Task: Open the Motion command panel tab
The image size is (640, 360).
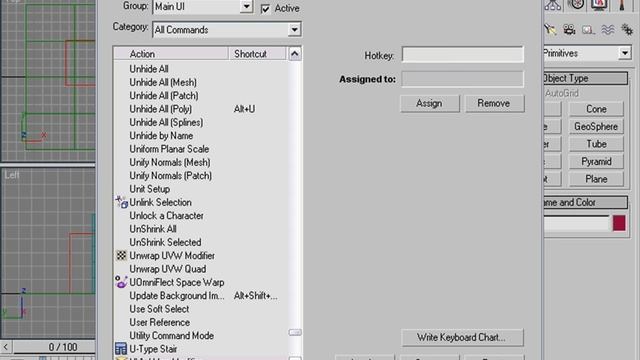Action: (x=576, y=5)
